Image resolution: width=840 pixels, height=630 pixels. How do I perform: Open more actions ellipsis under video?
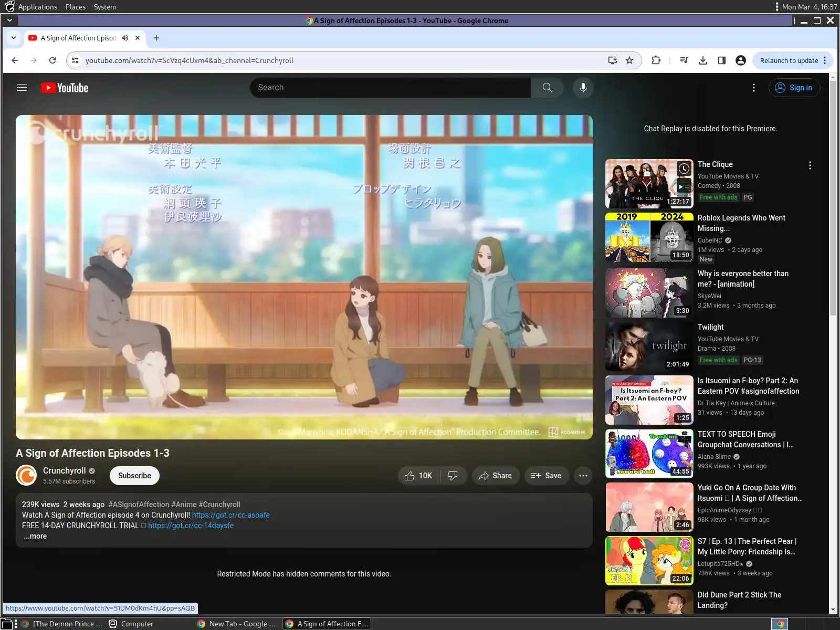coord(583,476)
